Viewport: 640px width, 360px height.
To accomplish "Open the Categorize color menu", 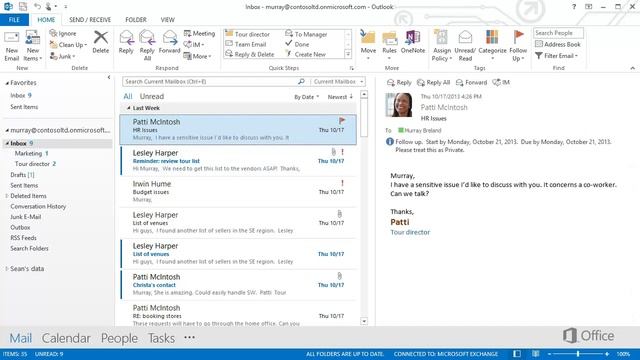I will (x=492, y=46).
